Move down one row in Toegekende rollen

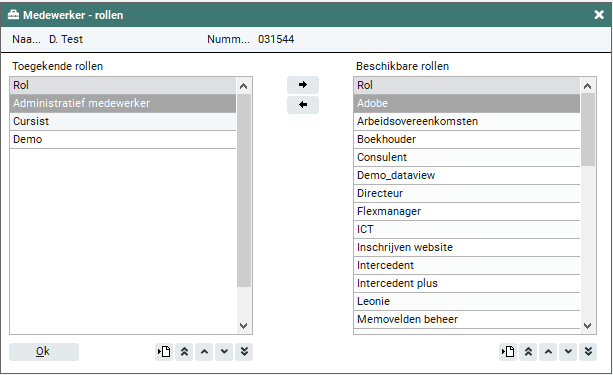224,352
